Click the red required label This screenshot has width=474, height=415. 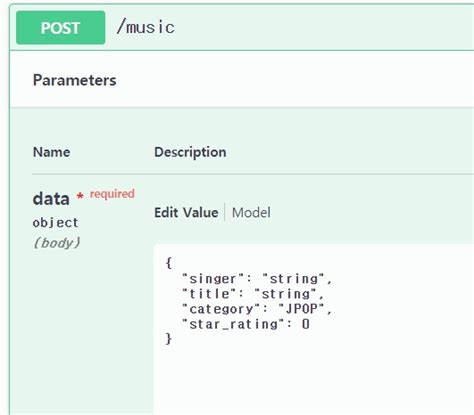[112, 194]
